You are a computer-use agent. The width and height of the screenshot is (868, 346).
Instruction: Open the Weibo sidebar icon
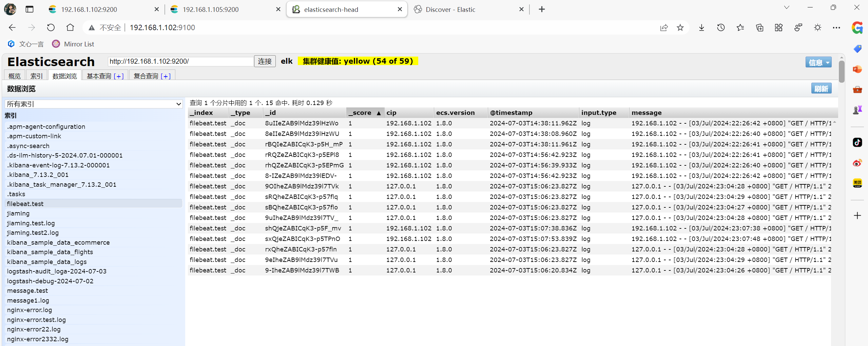857,163
